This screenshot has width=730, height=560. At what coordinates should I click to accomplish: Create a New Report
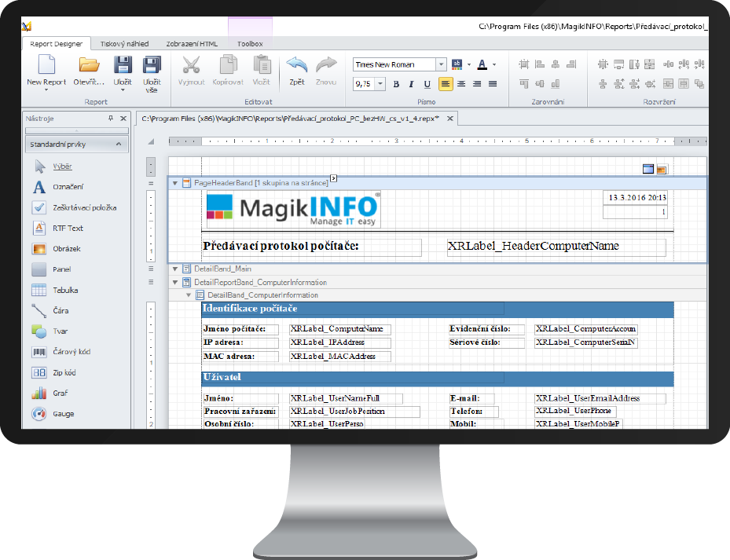coord(46,70)
